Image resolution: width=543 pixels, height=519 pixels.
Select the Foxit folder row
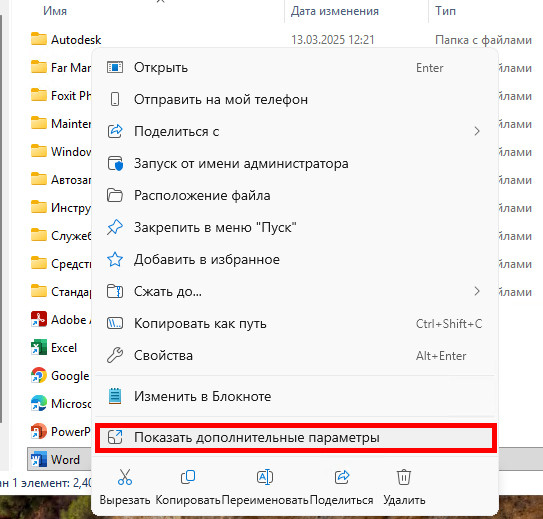61,96
